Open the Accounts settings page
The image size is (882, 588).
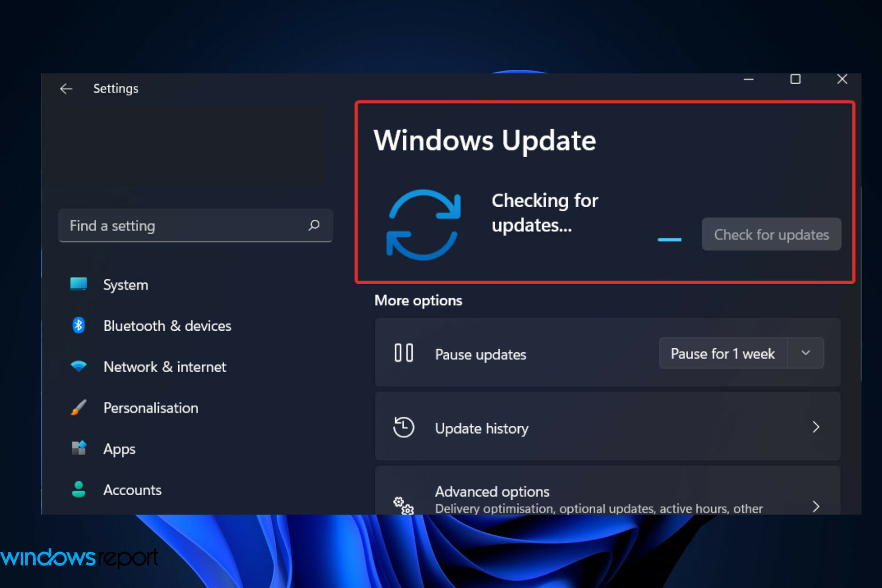132,490
